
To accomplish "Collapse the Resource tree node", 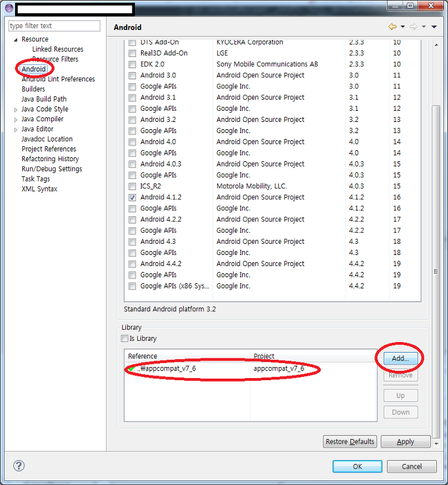I will [x=16, y=40].
